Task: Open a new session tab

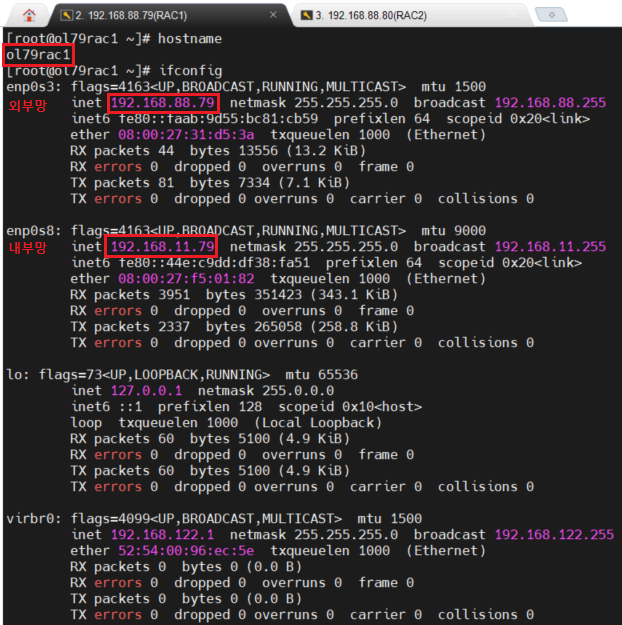Action: pyautogui.click(x=552, y=15)
